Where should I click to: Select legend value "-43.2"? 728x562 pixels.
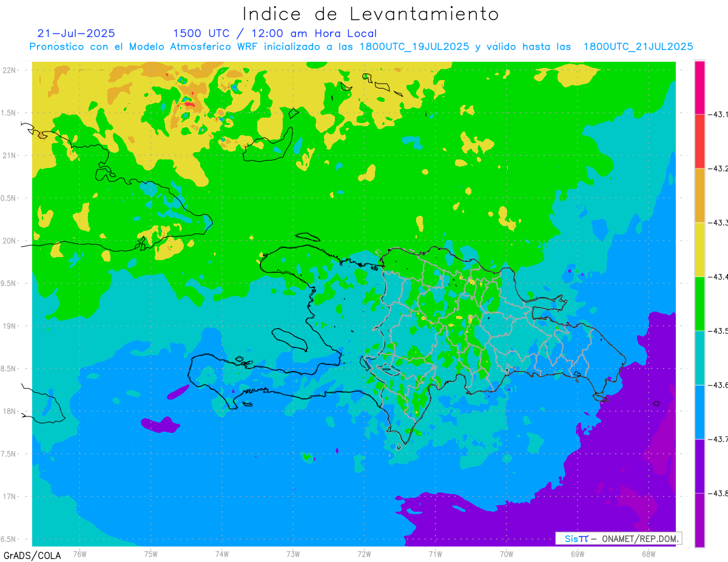pos(718,168)
